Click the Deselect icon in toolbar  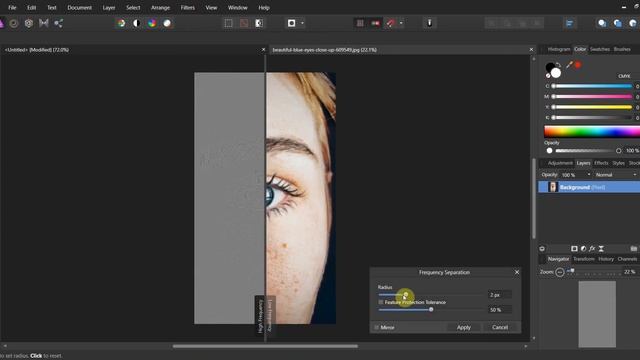click(244, 23)
